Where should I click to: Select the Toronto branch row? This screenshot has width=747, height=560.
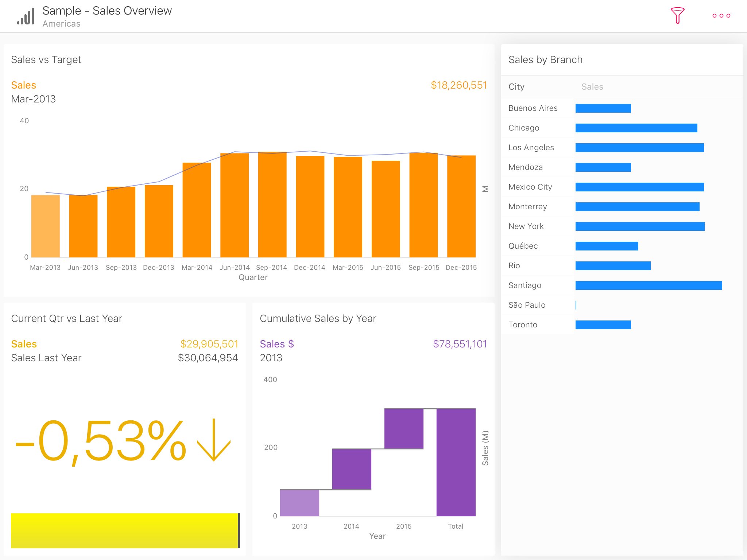click(523, 325)
